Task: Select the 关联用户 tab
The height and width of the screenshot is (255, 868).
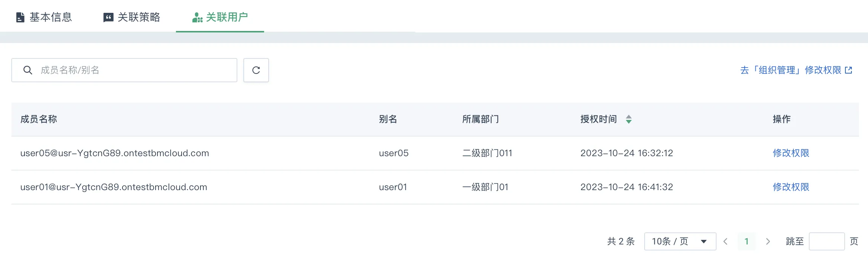Action: tap(220, 17)
